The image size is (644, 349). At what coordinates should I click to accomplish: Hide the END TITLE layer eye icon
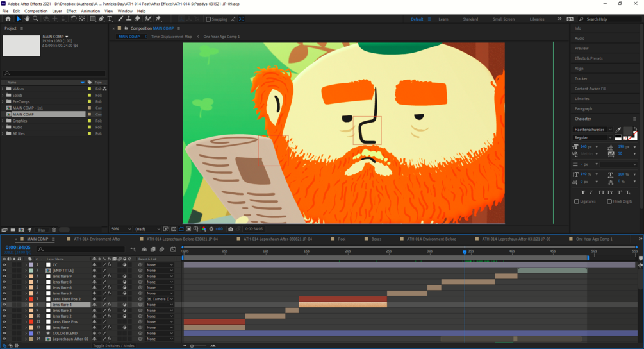(4, 271)
